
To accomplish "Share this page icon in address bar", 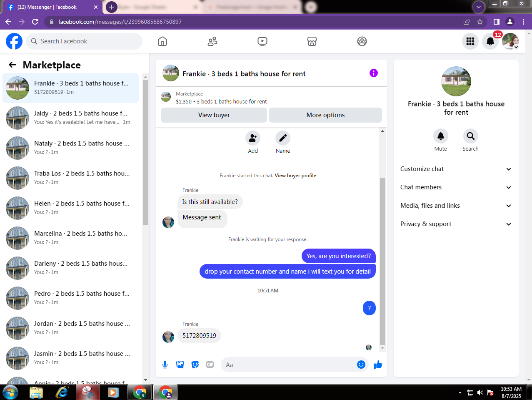I will 467,22.
